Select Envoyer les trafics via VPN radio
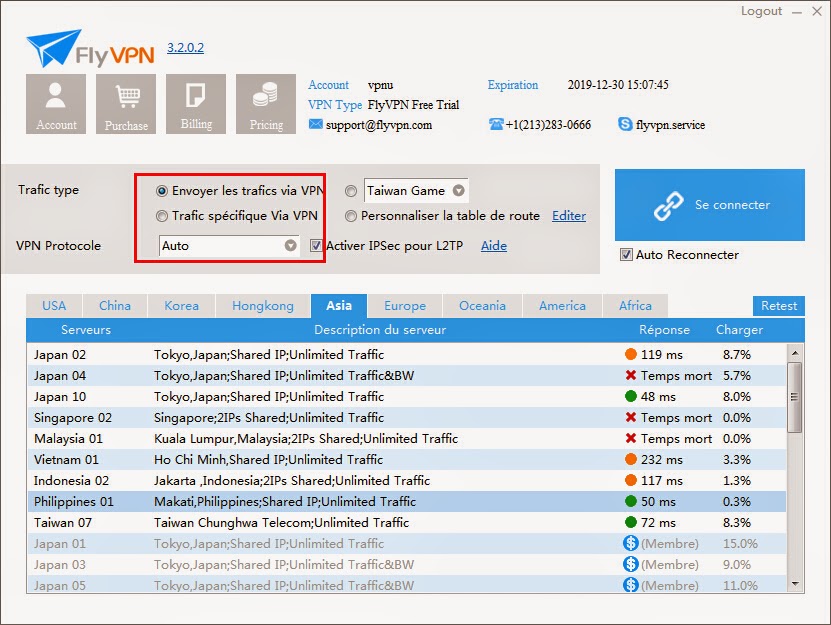 click(x=162, y=191)
